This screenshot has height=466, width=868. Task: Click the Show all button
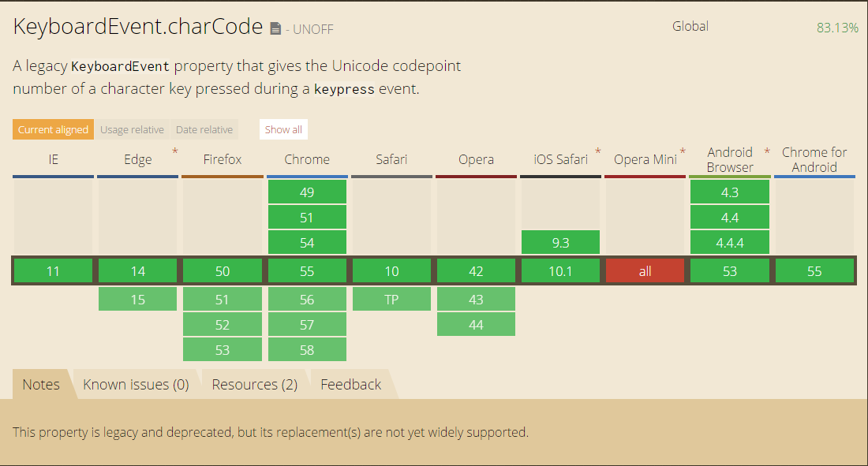tap(283, 129)
